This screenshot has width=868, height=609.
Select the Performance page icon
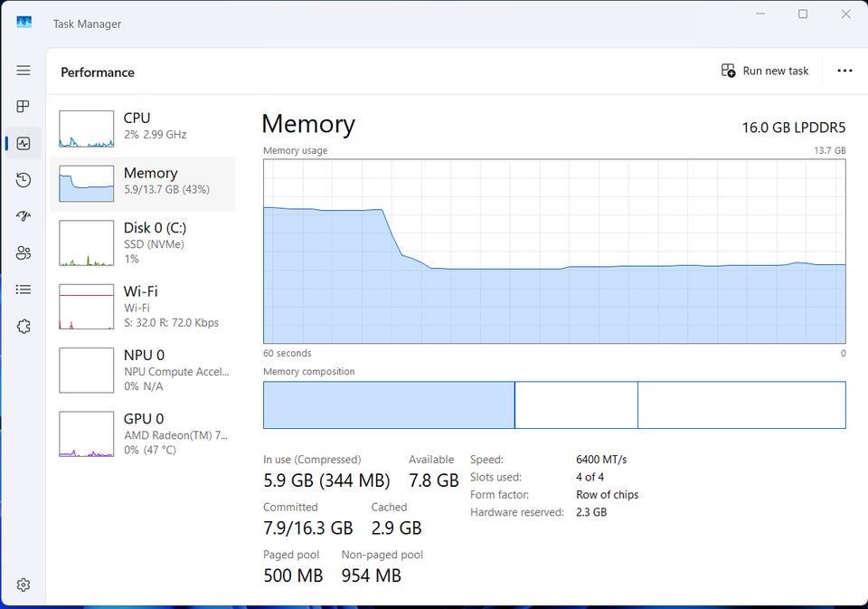coord(24,144)
